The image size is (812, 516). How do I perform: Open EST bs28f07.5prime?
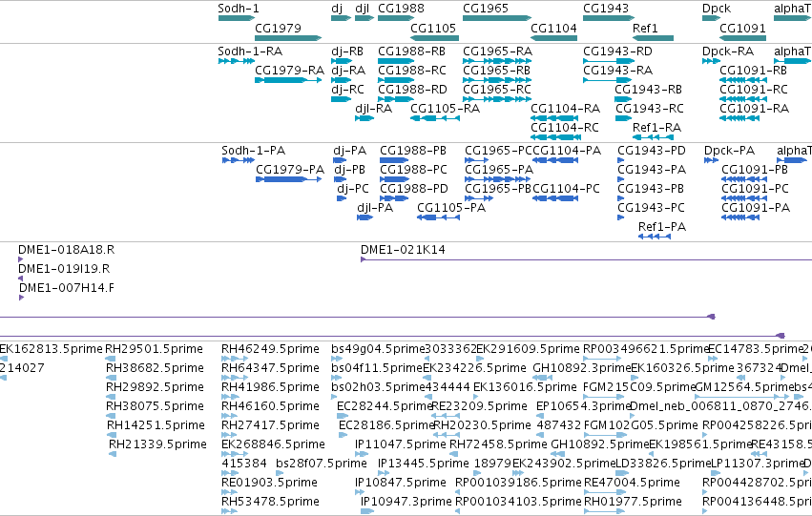tap(322, 464)
